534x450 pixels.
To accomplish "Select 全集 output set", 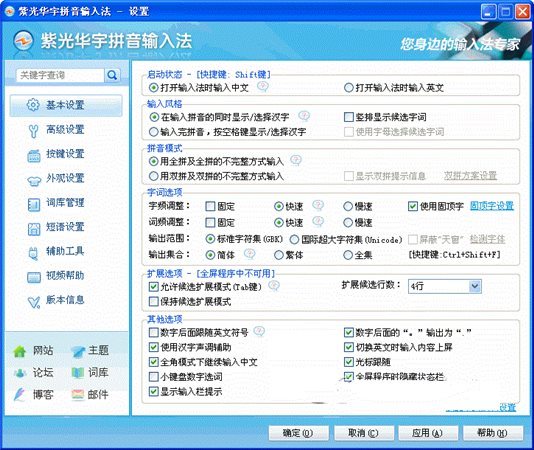I will [x=348, y=255].
